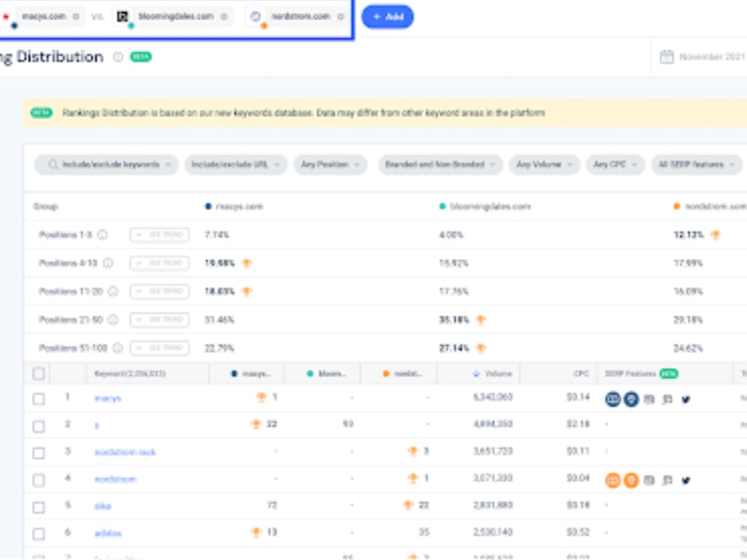This screenshot has width=747, height=560.
Task: Click trophy icon in Positions 4-10 macys cell
Action: (x=247, y=263)
